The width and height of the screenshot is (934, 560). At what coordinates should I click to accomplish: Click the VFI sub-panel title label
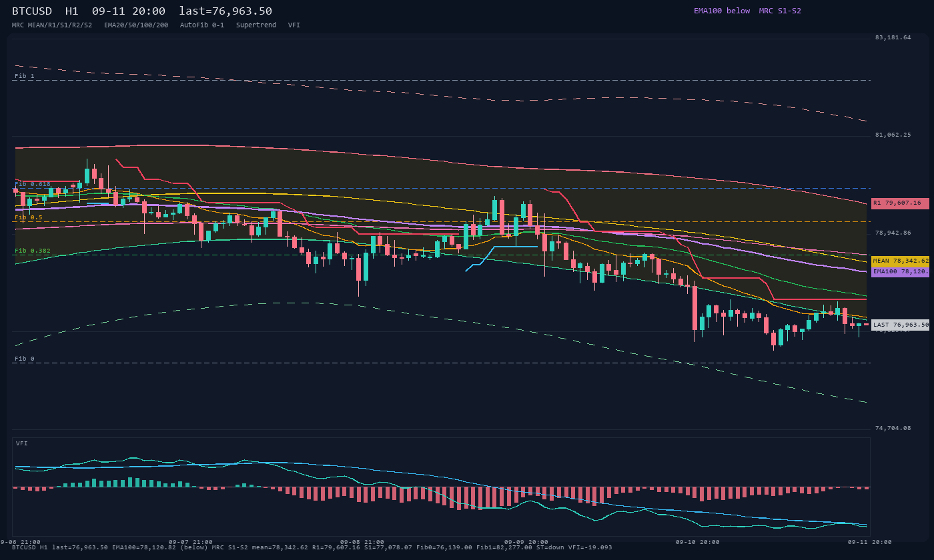[22, 443]
